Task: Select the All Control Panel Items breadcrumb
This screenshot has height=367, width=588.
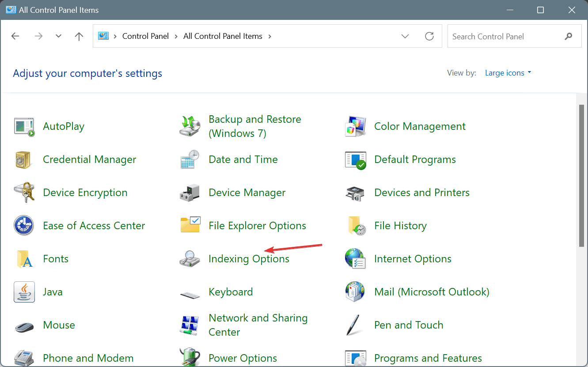Action: [223, 36]
